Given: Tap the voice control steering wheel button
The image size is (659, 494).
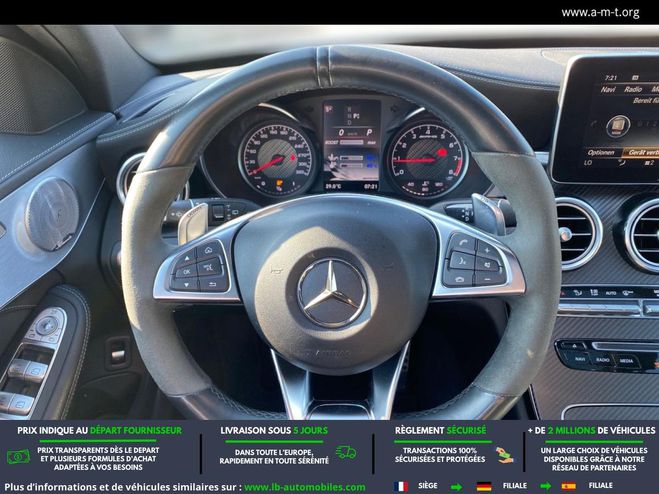Looking at the screenshot, I should (x=461, y=262).
